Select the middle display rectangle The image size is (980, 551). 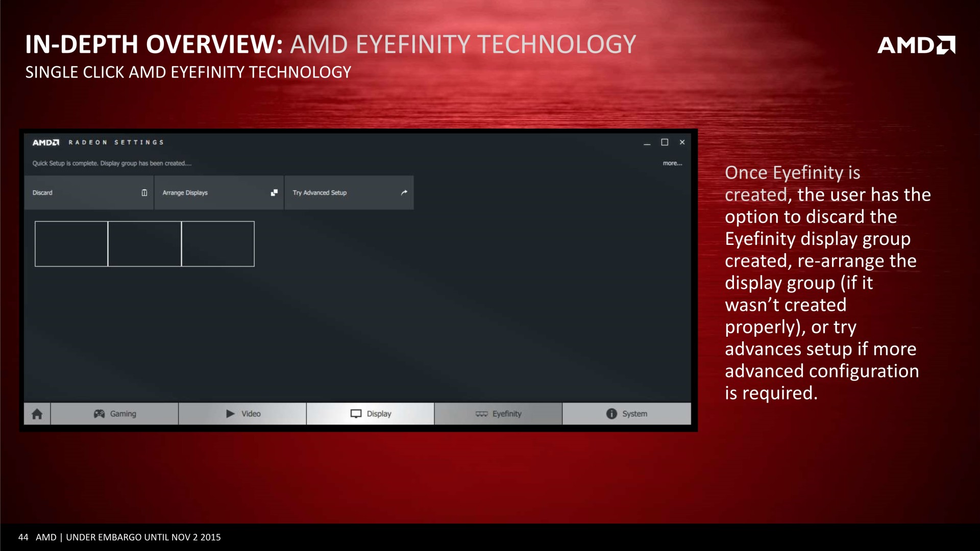point(144,244)
